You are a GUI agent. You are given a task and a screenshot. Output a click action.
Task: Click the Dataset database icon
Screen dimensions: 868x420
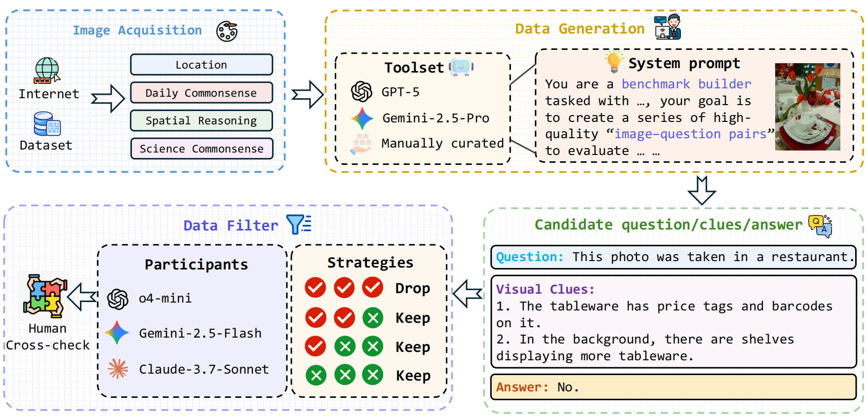click(46, 123)
